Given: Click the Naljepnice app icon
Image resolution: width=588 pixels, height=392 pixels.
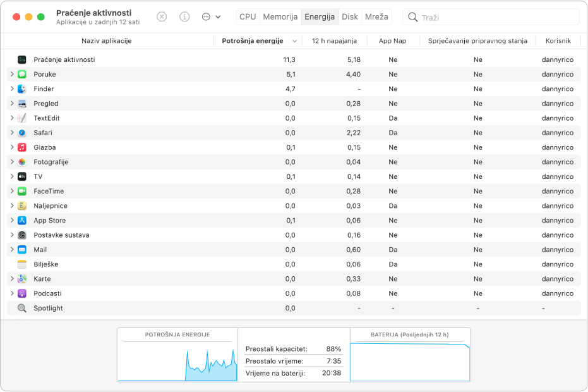Looking at the screenshot, I should (22, 205).
